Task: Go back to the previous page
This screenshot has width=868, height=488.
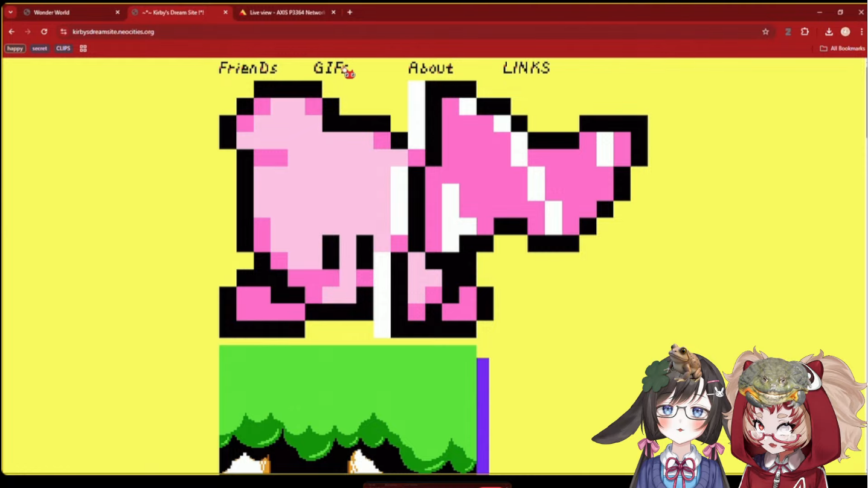Action: 11,32
